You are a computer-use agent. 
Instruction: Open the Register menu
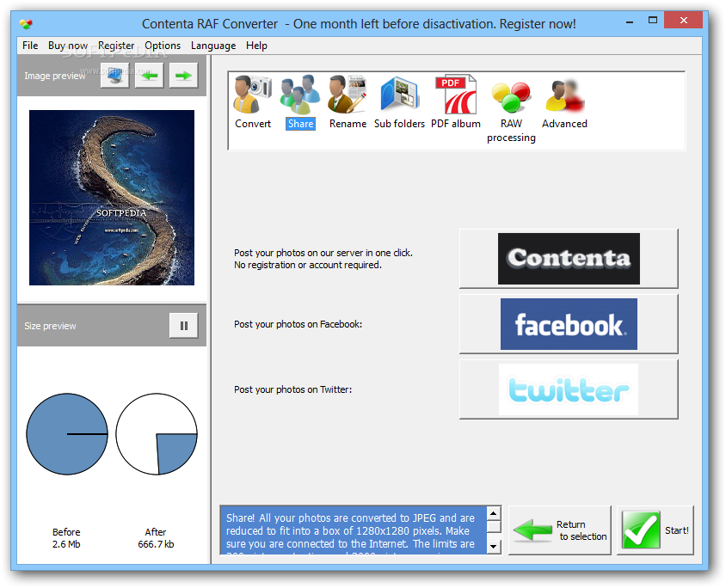116,46
